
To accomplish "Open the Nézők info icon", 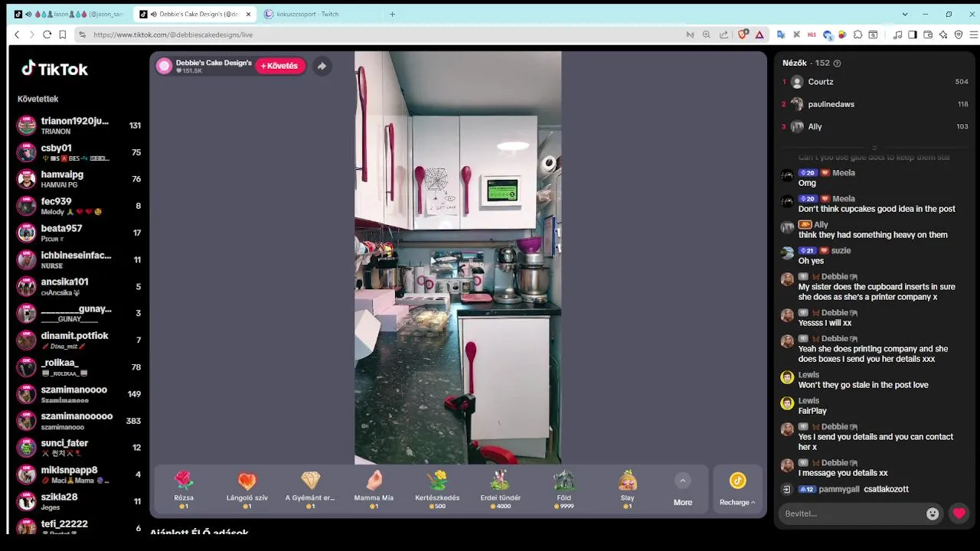I will [x=837, y=64].
